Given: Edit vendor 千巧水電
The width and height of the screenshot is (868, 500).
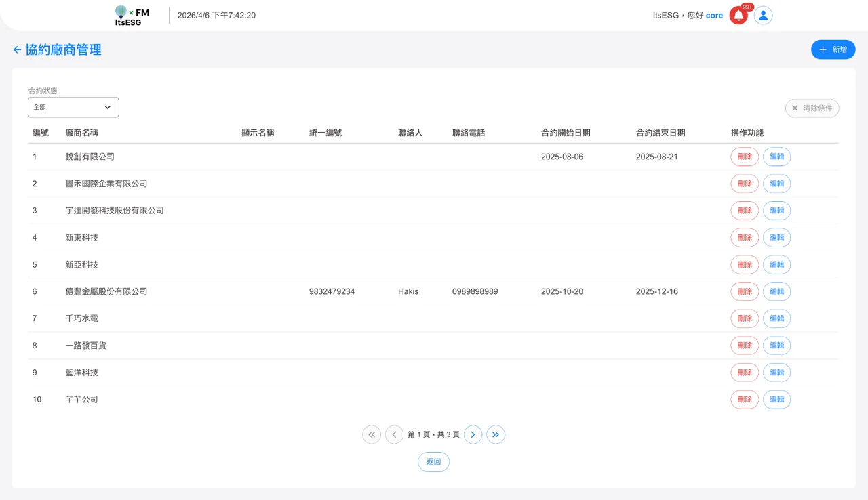Looking at the screenshot, I should click(777, 318).
